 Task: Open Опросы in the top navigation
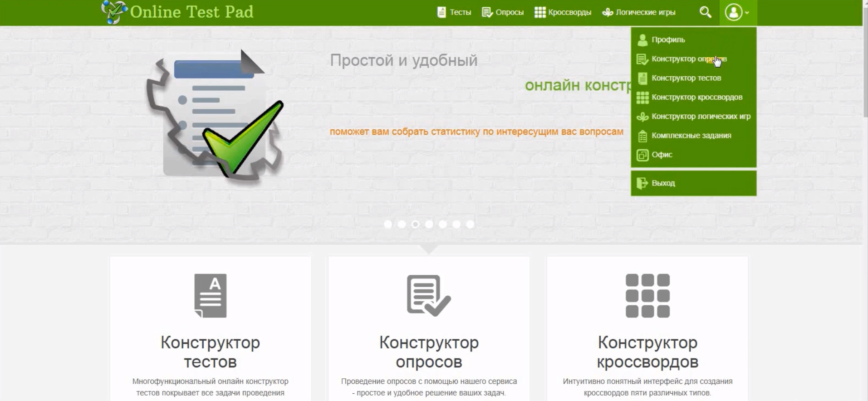coord(510,12)
